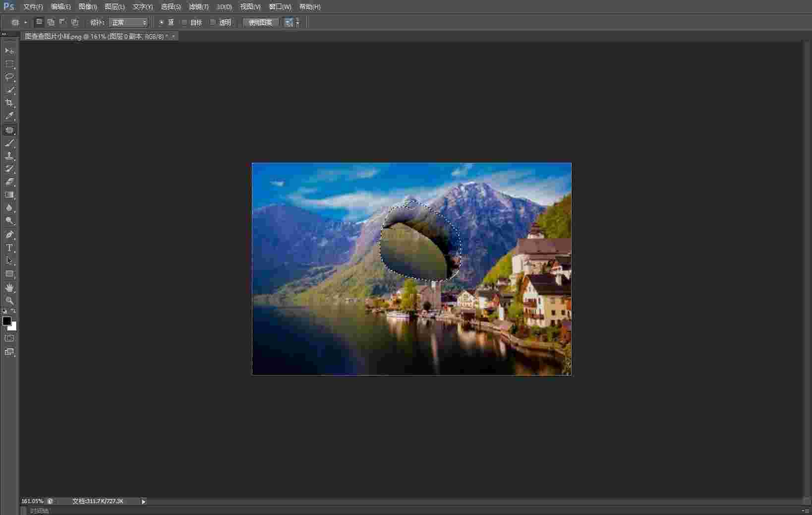Select the 目标 patch option

[x=184, y=22]
